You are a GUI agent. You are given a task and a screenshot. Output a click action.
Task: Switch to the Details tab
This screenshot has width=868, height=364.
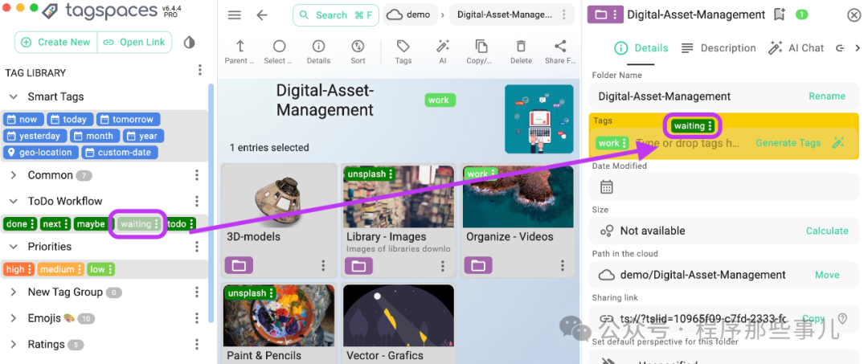(641, 48)
